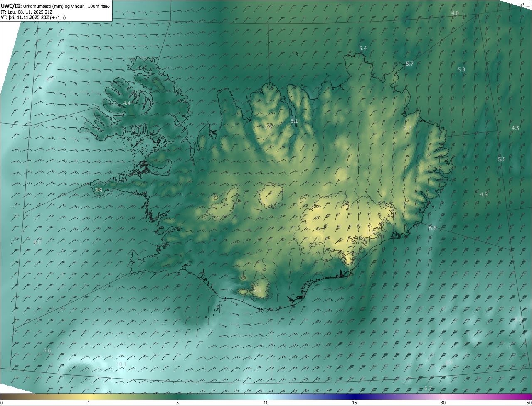The width and height of the screenshot is (532, 406).
Task: Click the 50 tick label on the colorbar
Action: 528,403
